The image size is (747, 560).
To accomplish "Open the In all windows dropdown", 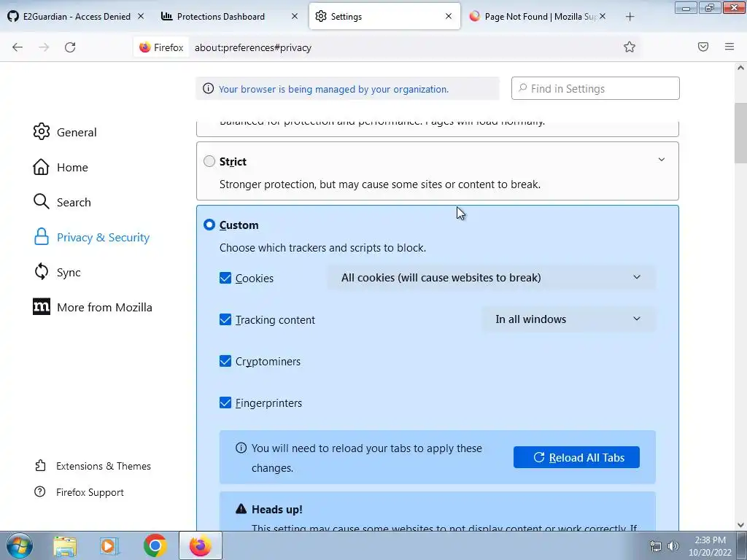I will point(568,319).
